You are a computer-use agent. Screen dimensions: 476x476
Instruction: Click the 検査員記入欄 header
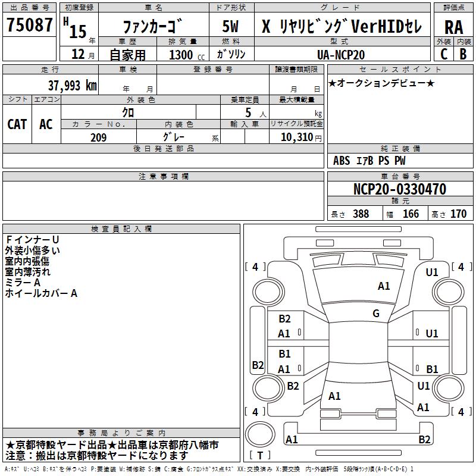pyautogui.click(x=121, y=228)
